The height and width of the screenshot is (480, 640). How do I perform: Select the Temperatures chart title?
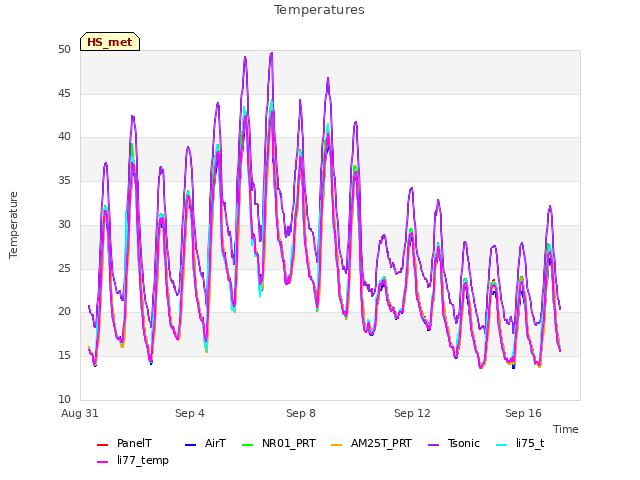(319, 10)
